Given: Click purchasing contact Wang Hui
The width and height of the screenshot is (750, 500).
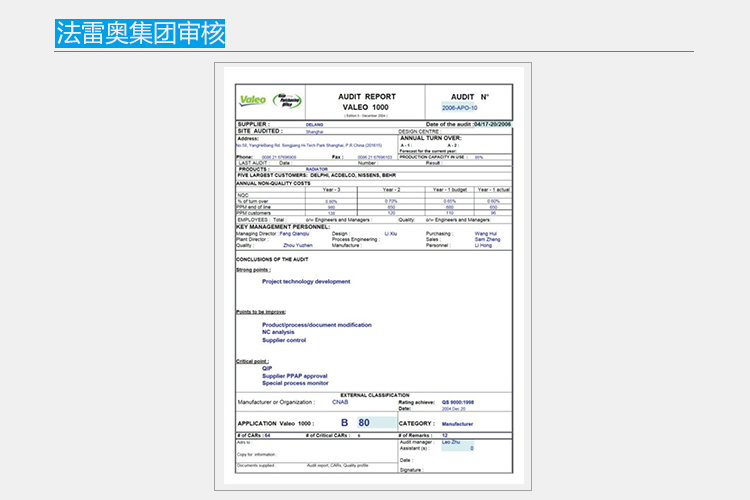Looking at the screenshot, I should pos(485,234).
